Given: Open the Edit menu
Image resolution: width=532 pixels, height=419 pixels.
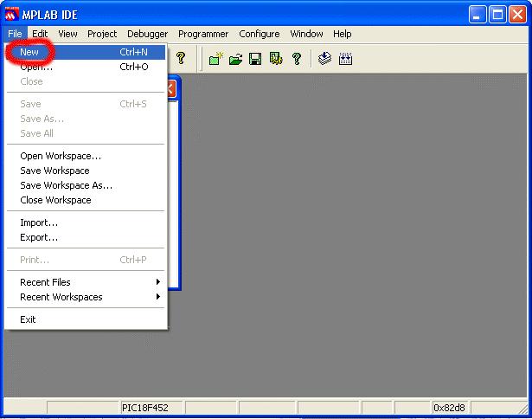Looking at the screenshot, I should click(40, 34).
